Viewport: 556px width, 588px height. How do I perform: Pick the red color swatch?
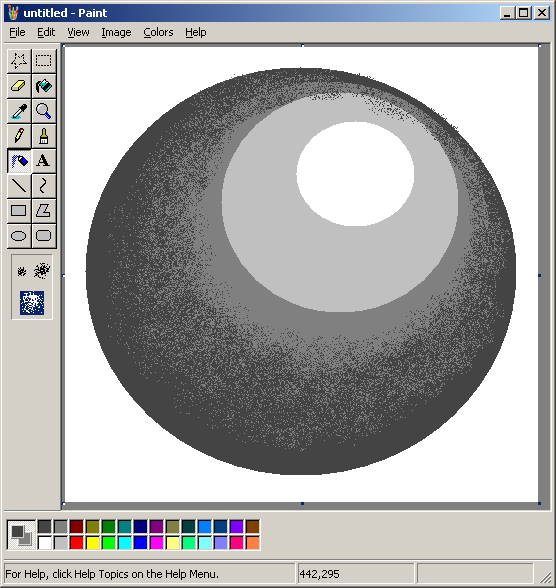coord(76,543)
